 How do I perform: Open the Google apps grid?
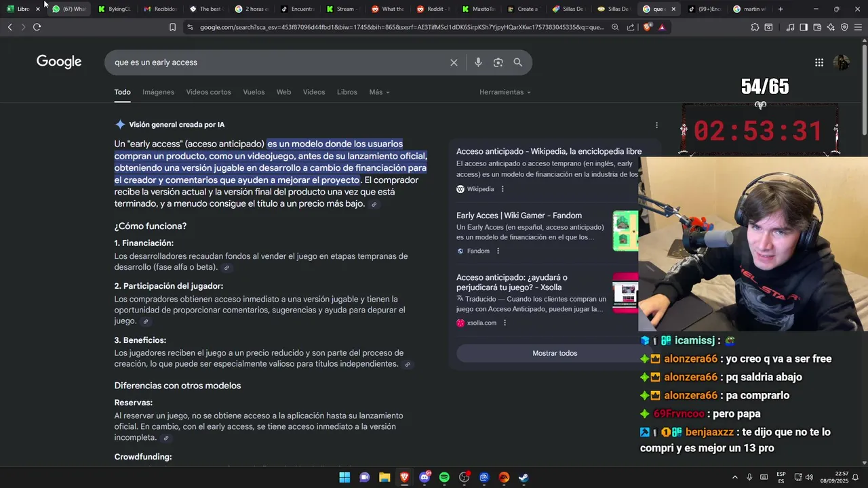819,62
